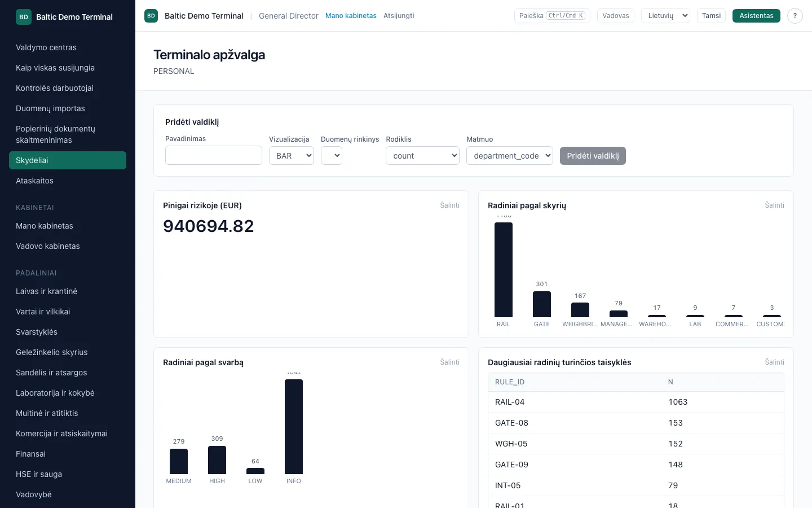Screen dimensions: 812x508
Task: Open Vartai ir vilkikai department
Action: point(68,312)
